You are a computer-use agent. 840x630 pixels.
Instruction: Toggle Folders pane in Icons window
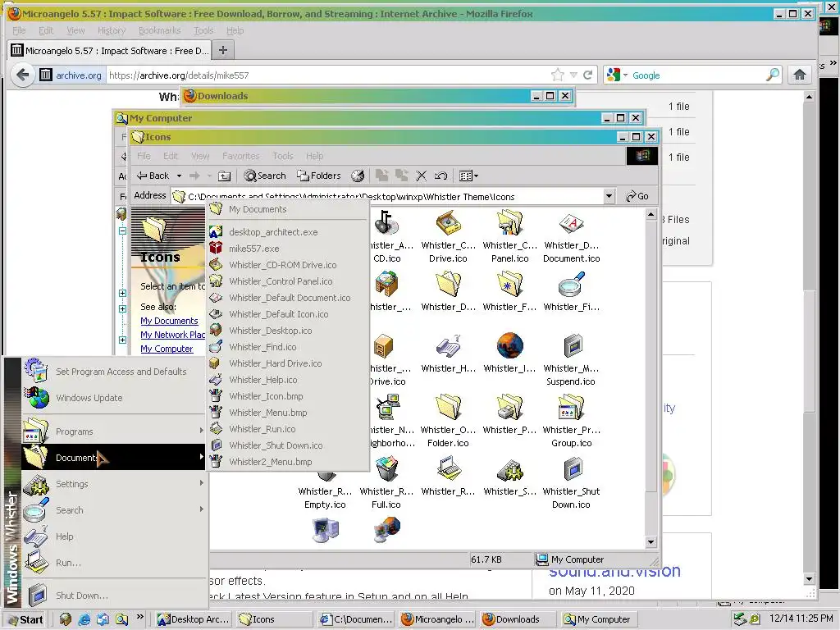(x=319, y=176)
